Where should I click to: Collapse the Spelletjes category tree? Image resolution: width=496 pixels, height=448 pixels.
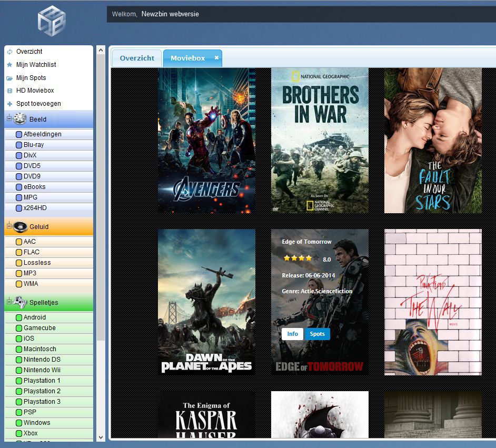pyautogui.click(x=9, y=302)
